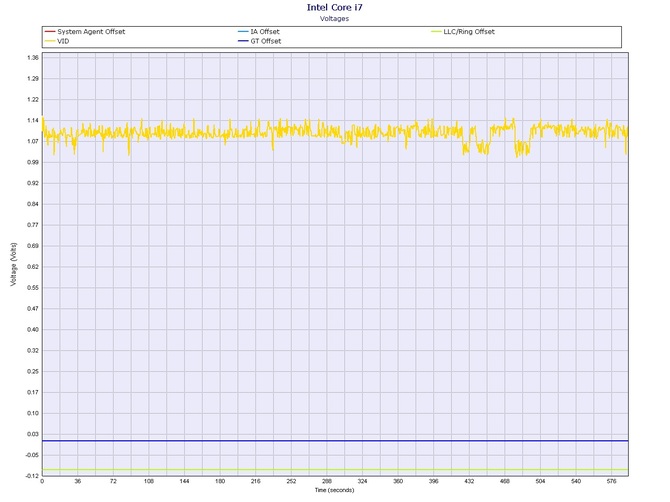Click the 1.07 voltage axis tick label
This screenshot has height=502, width=670.
33,141
